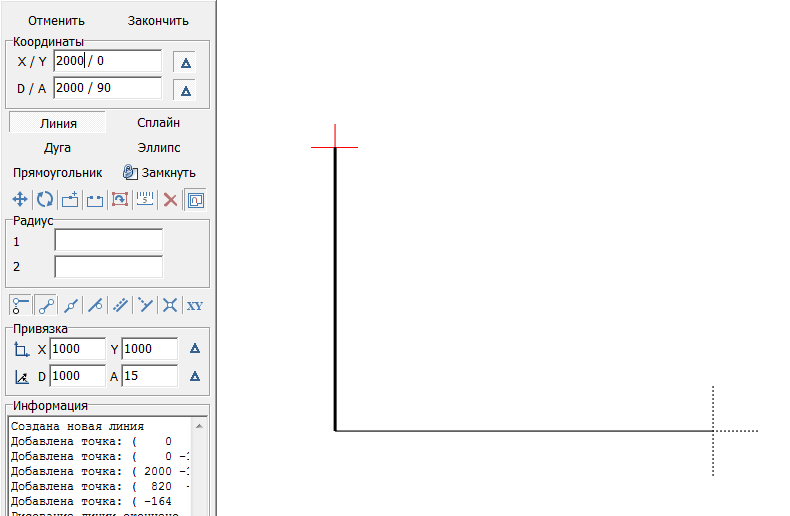Click the edit points rectangle icon without plus
The image size is (790, 516).
[x=95, y=200]
